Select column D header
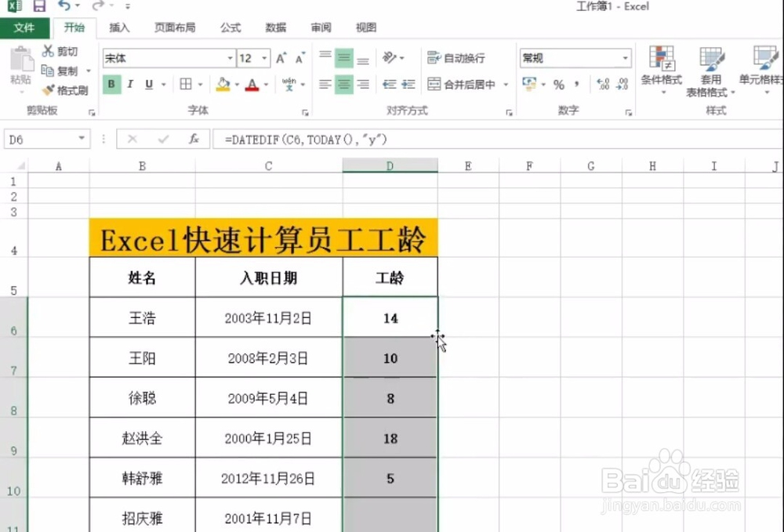Screen dimensions: 784x532 click(390, 166)
